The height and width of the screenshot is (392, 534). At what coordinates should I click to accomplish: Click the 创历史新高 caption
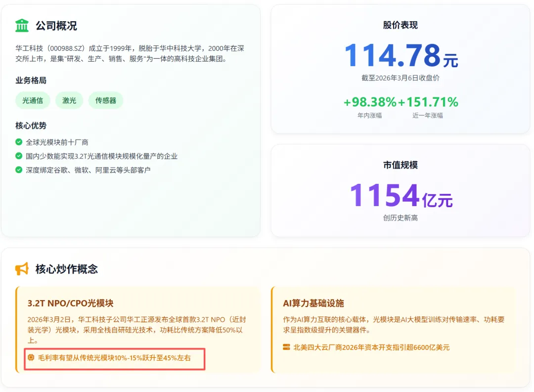400,218
